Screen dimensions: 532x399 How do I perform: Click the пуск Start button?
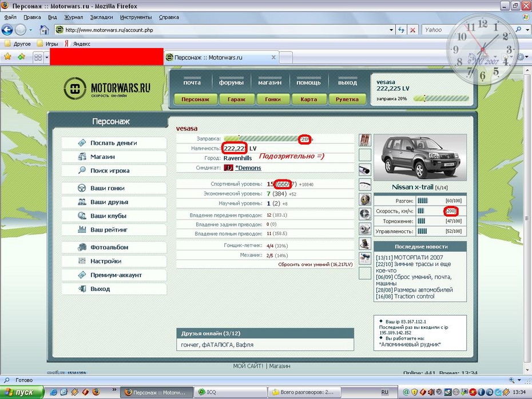22,392
